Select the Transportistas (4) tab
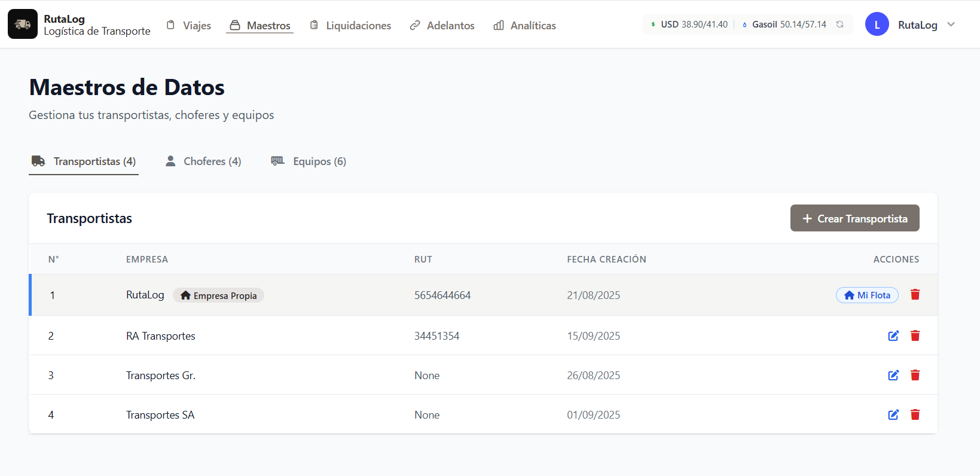Viewport: 980px width, 476px height. tap(84, 161)
